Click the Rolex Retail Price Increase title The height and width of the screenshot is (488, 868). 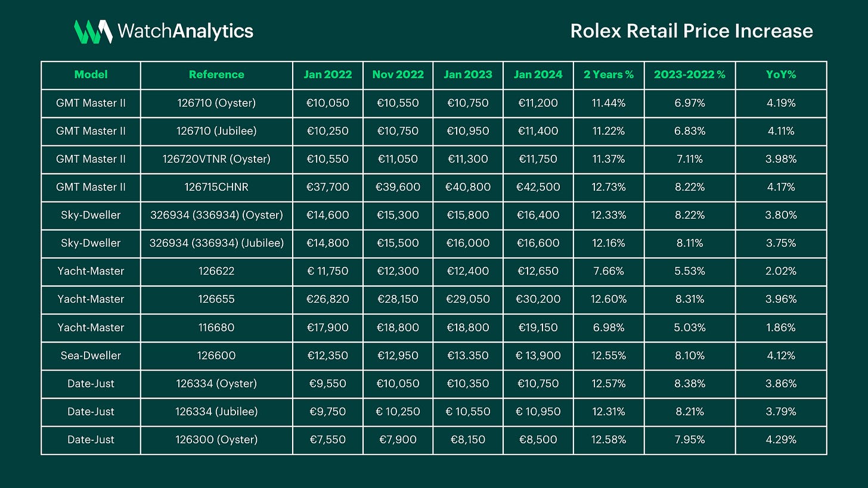[x=692, y=31]
